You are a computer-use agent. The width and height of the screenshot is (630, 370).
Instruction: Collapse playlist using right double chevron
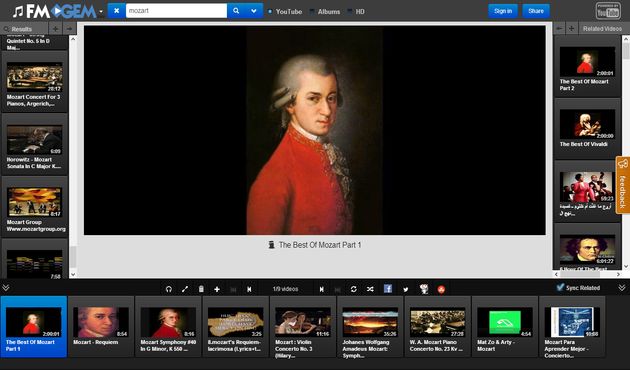pyautogui.click(x=622, y=288)
